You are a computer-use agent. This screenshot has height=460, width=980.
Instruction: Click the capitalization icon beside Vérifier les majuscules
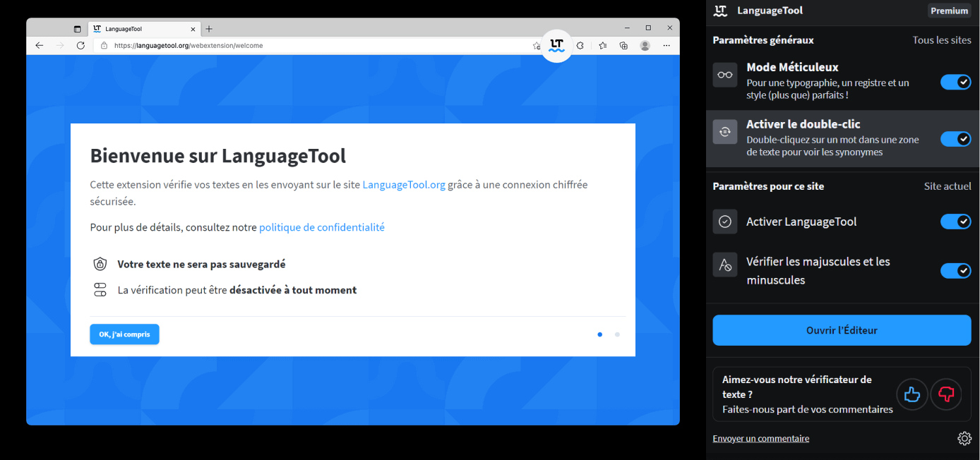coord(725,265)
